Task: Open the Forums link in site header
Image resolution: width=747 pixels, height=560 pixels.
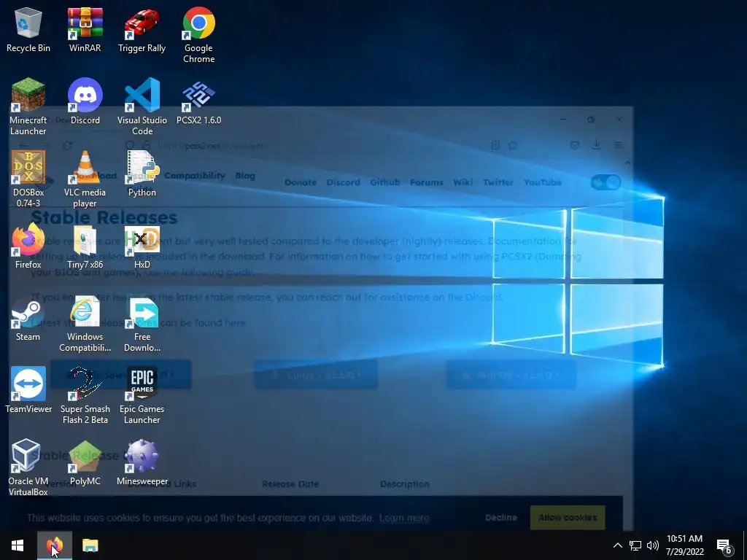Action: pyautogui.click(x=427, y=182)
